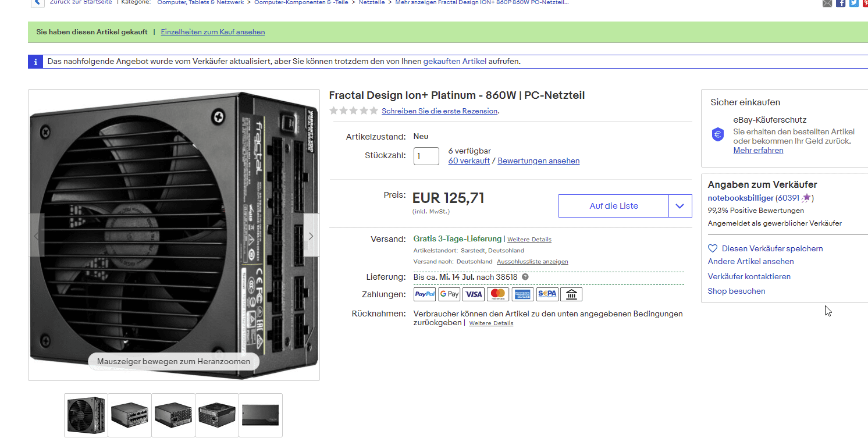Click the Sie haben diesen Artikel gekauft text

(92, 32)
